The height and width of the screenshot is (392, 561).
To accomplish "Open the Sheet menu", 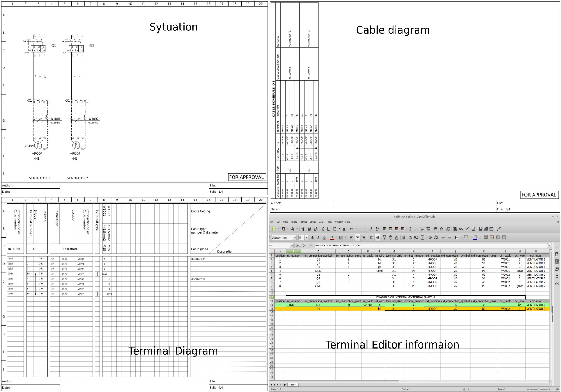I will pos(313,222).
